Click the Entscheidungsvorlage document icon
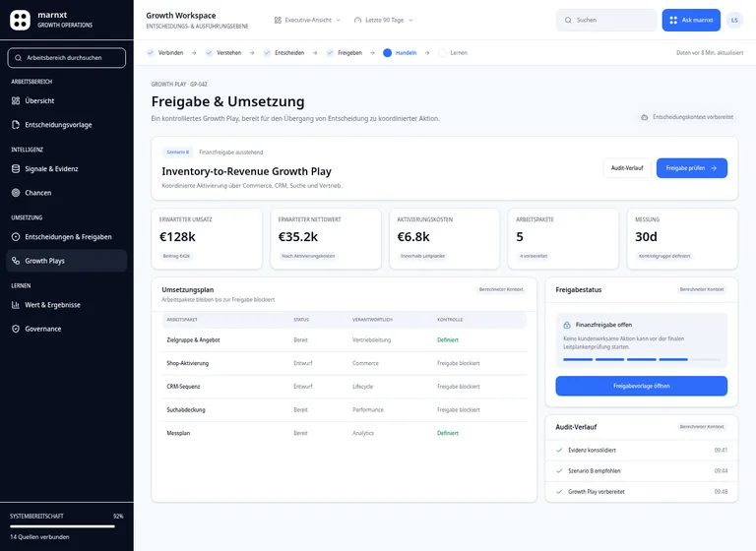The height and width of the screenshot is (551, 756). pyautogui.click(x=16, y=125)
